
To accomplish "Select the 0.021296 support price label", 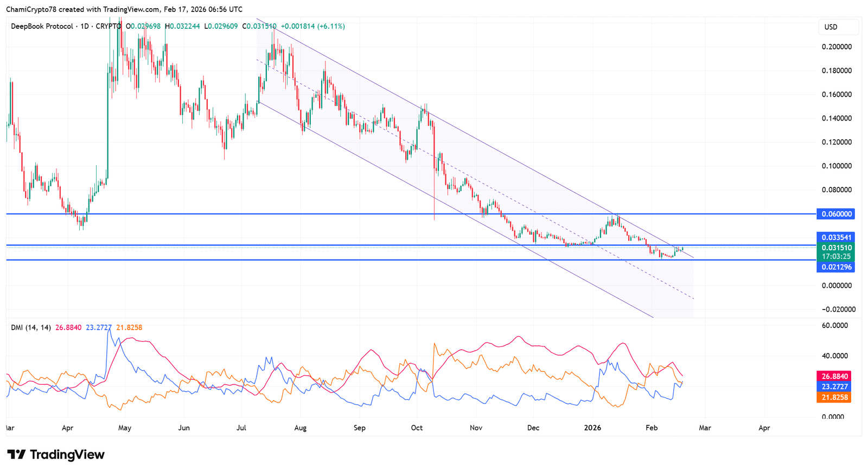I will tap(835, 267).
